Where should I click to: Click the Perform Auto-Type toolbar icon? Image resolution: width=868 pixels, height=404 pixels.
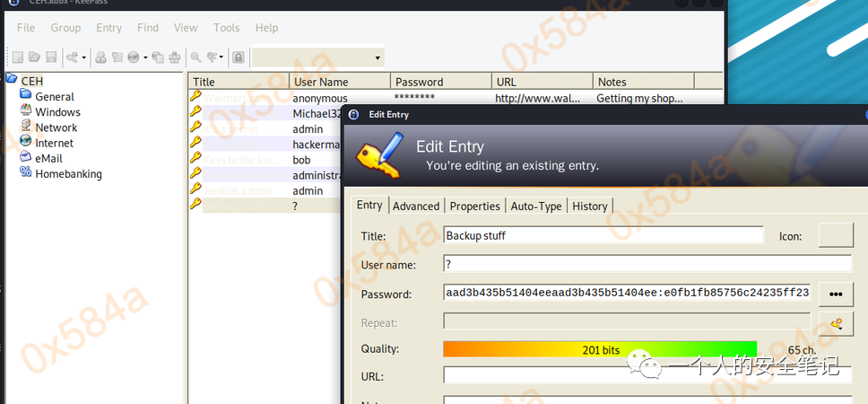point(175,57)
